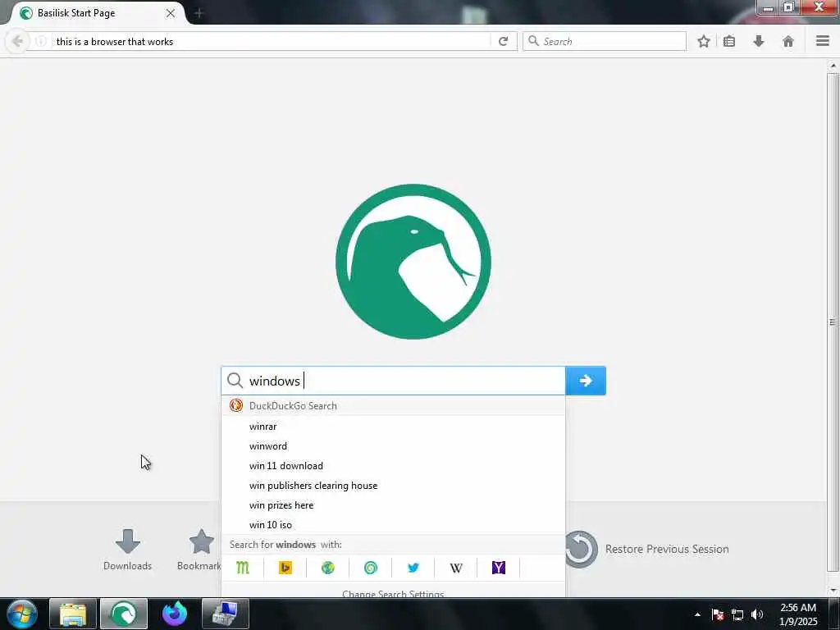The width and height of the screenshot is (840, 630).
Task: Reload the current page
Action: point(503,41)
